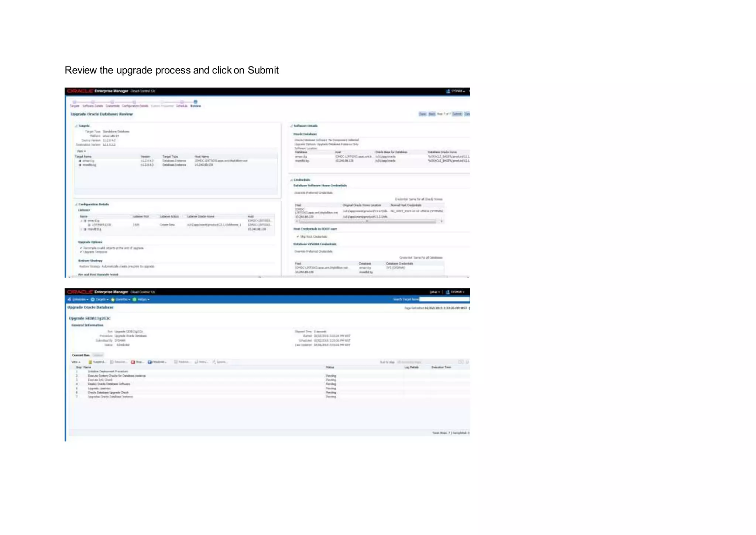
Task: Select the 12.1.0.2.2 destination version value
Action: 109,145
